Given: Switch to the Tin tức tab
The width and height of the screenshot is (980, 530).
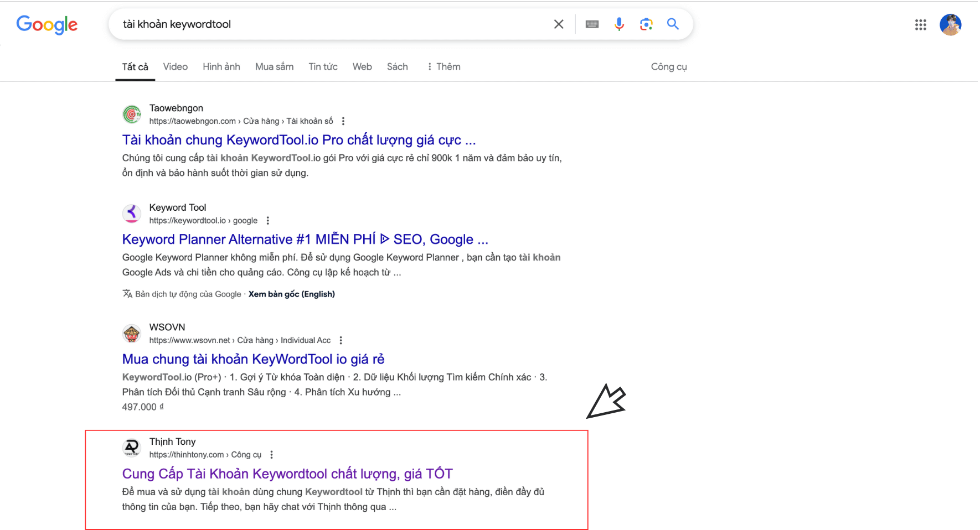Looking at the screenshot, I should (x=323, y=67).
